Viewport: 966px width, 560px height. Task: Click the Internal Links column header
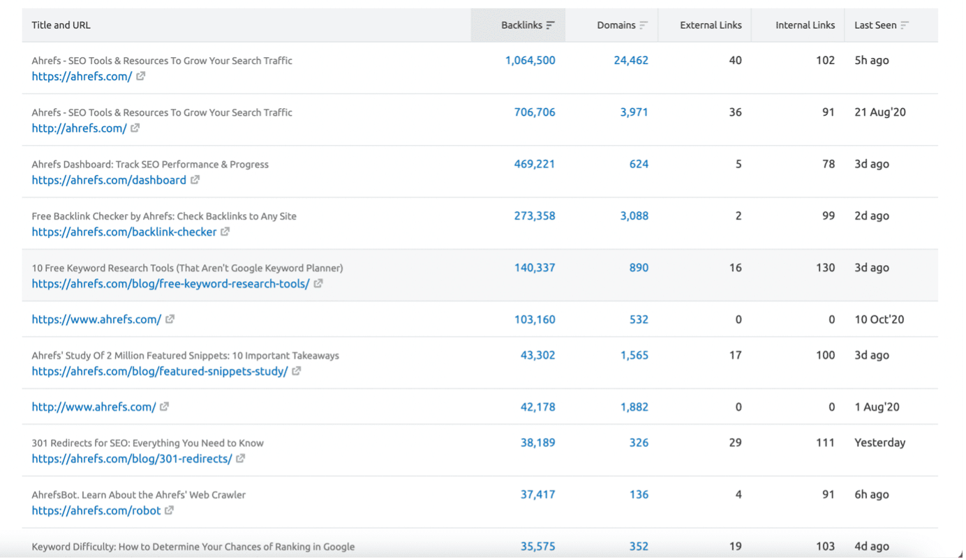[x=805, y=25]
